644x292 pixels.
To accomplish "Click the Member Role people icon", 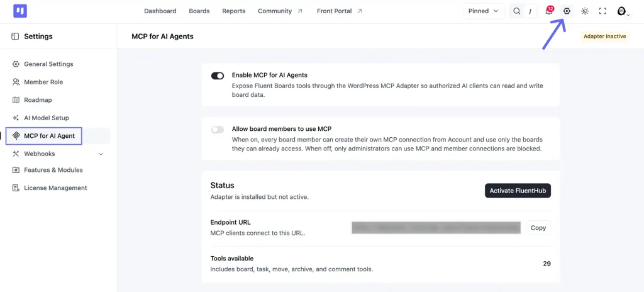I will coord(16,82).
